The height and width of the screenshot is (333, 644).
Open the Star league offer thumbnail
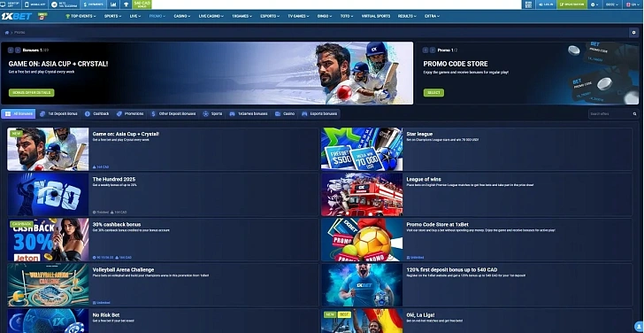coord(362,149)
